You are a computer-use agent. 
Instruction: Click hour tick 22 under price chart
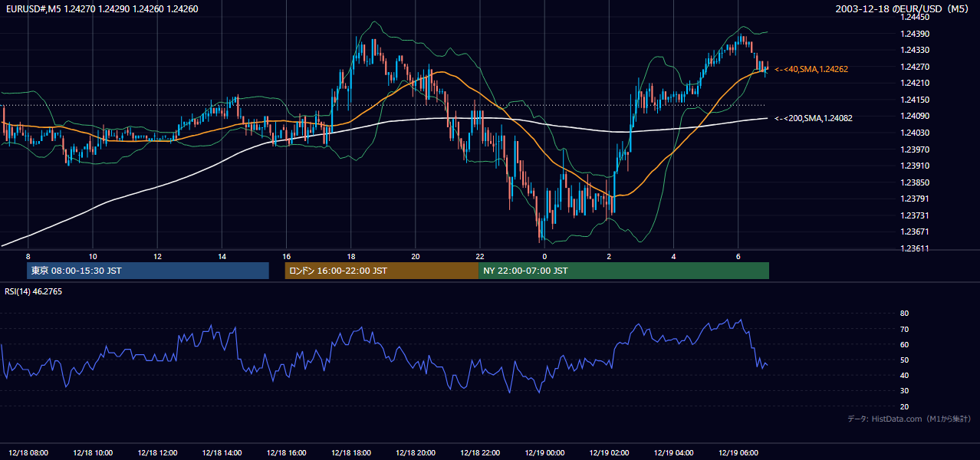coord(480,256)
